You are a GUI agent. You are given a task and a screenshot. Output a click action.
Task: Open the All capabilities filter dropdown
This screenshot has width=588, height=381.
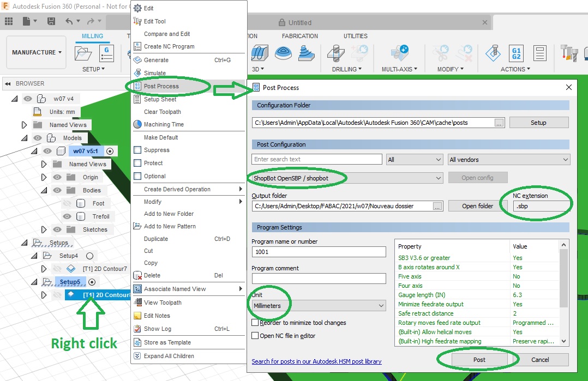click(415, 160)
